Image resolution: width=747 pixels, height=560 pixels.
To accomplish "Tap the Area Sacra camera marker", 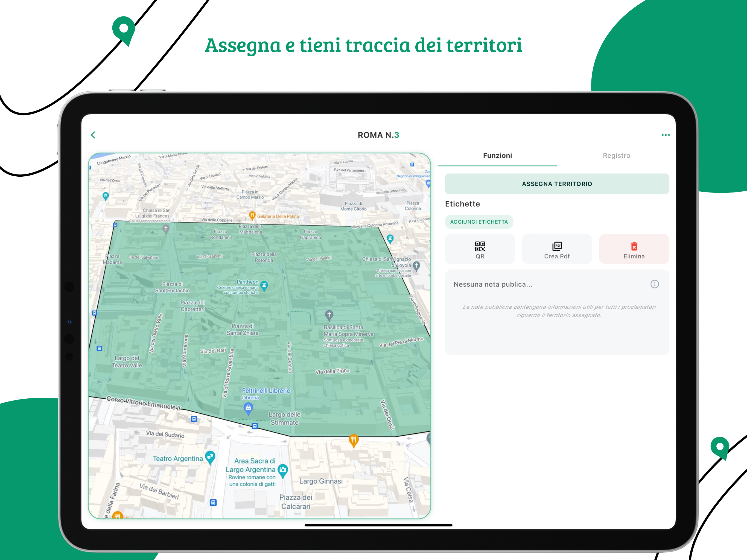I will tap(282, 470).
